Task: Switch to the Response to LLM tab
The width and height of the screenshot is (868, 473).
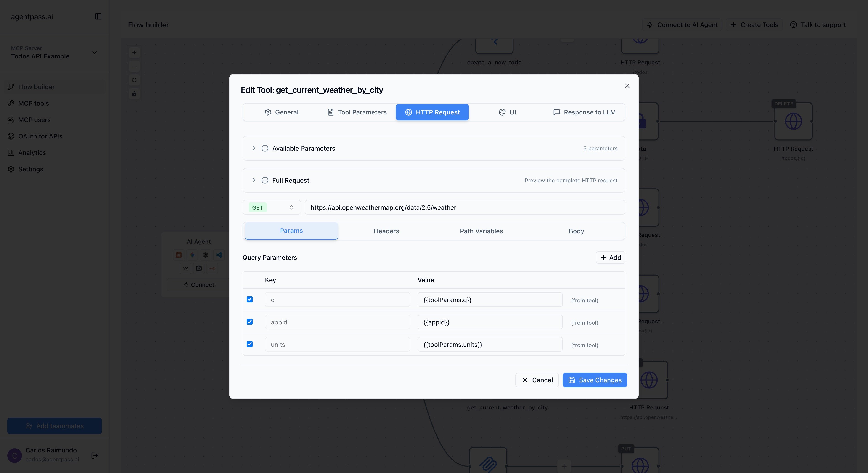Action: (585, 112)
